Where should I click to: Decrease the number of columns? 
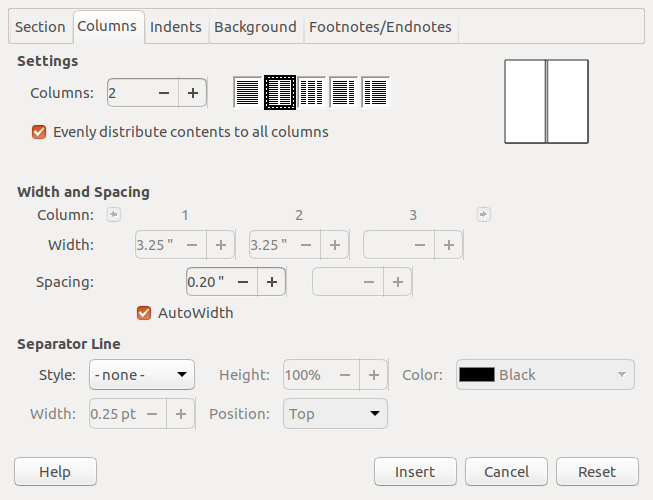[x=164, y=93]
